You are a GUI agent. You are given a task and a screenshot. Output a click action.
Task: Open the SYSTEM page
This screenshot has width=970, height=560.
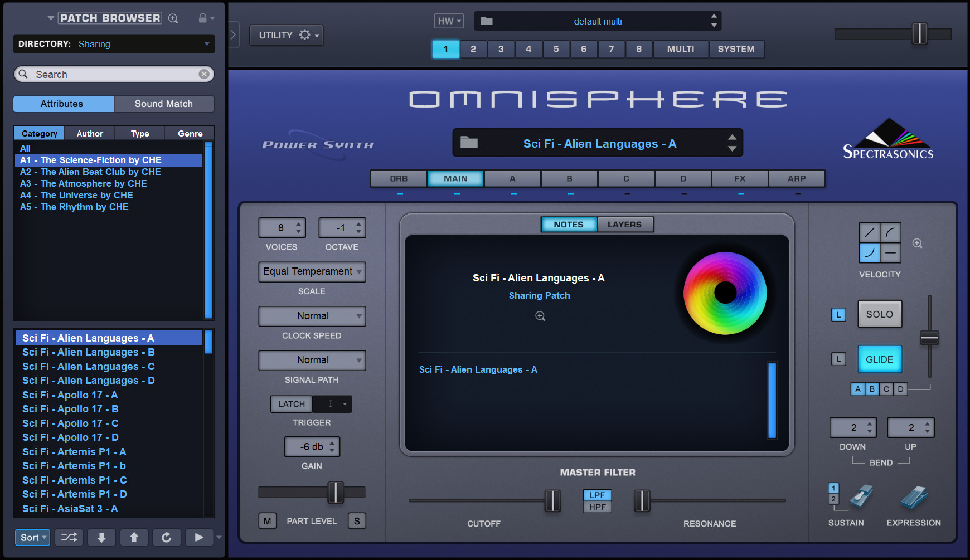(736, 49)
